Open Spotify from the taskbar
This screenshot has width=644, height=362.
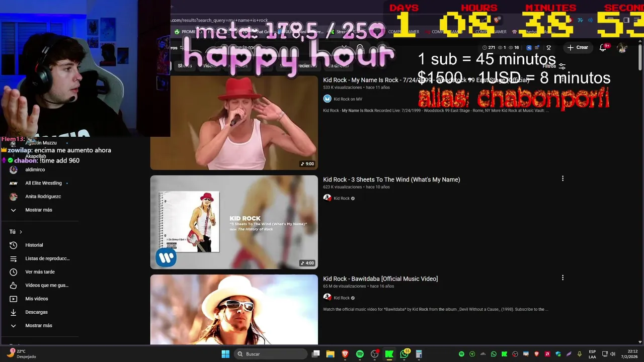pyautogui.click(x=360, y=354)
